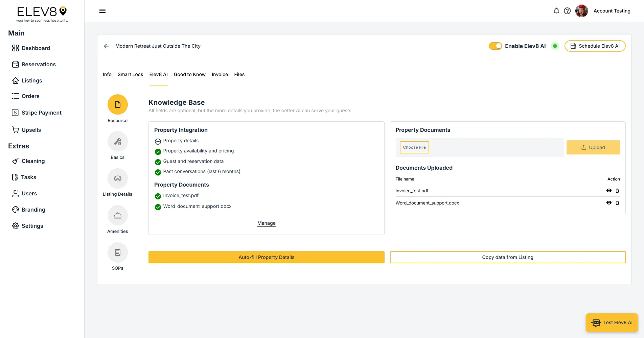The image size is (644, 338).
Task: Switch to the Smart Lock tab
Action: pyautogui.click(x=130, y=74)
